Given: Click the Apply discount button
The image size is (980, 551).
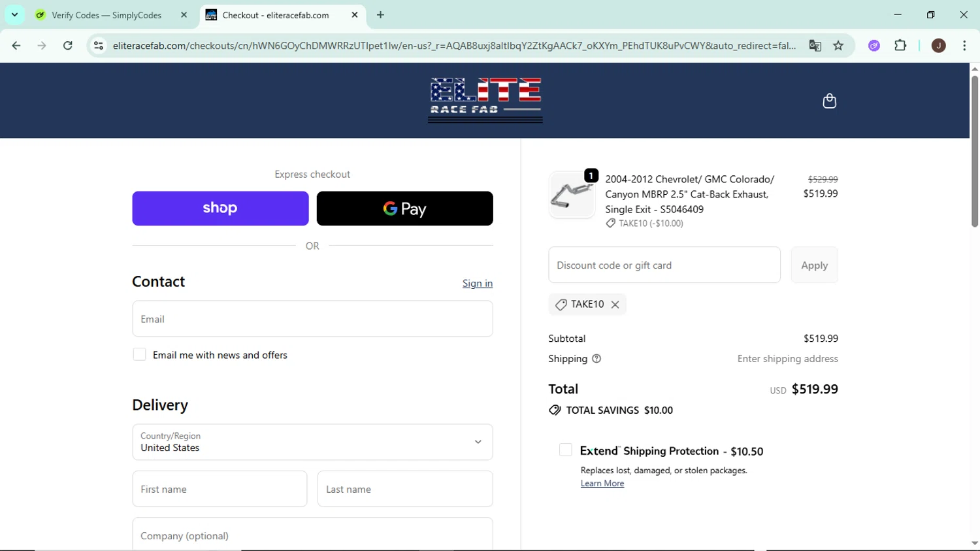Looking at the screenshot, I should pyautogui.click(x=814, y=265).
